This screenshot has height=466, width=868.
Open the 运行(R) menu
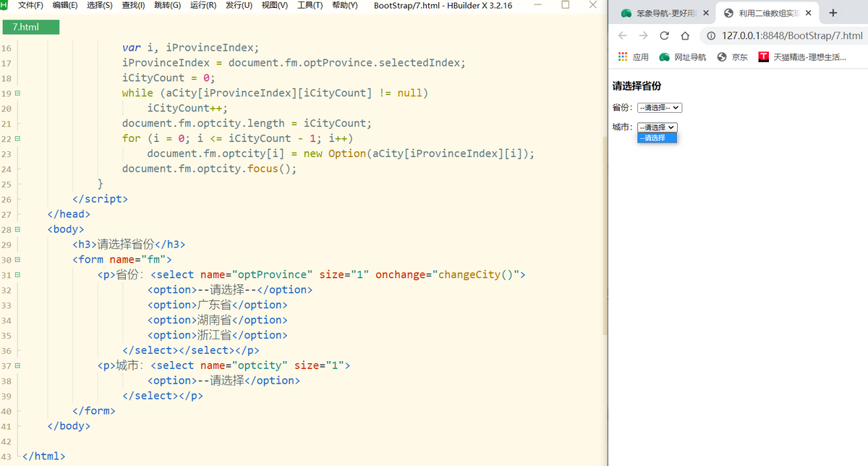pyautogui.click(x=203, y=5)
